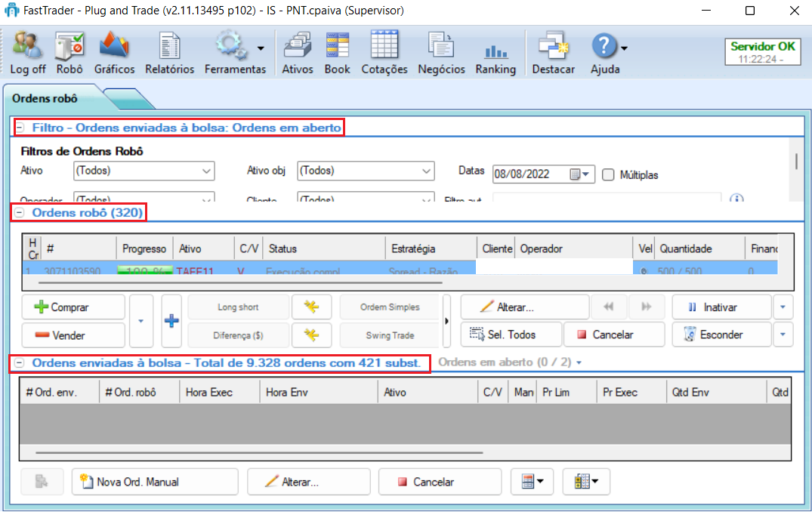
Task: Switch to the blank second tab
Action: 129,99
